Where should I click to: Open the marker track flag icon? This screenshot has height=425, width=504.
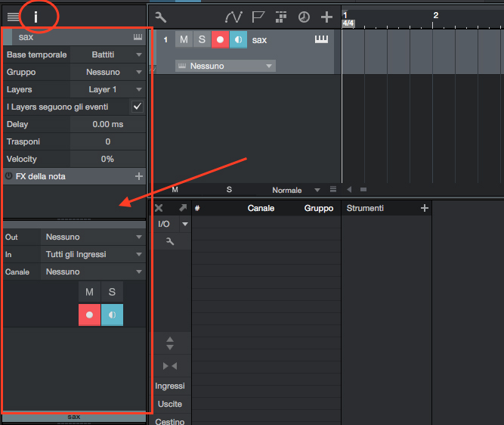coord(258,17)
